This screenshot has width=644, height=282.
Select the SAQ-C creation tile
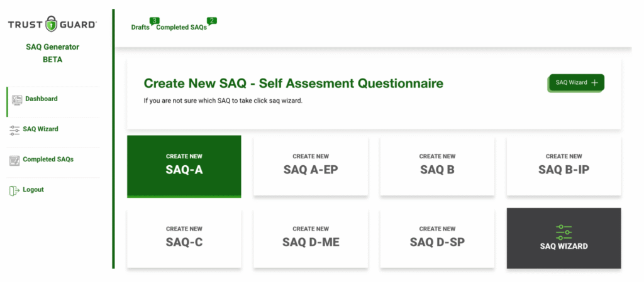pyautogui.click(x=184, y=237)
